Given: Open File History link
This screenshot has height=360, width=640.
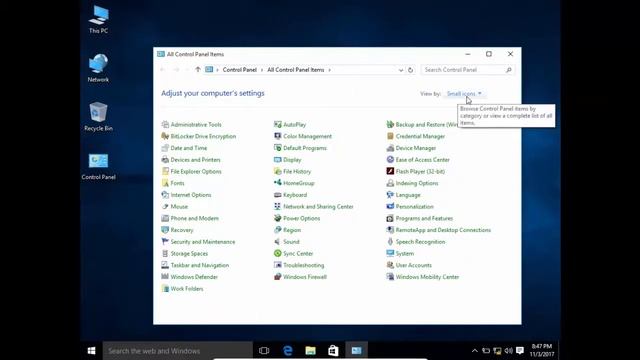Looking at the screenshot, I should (x=297, y=171).
